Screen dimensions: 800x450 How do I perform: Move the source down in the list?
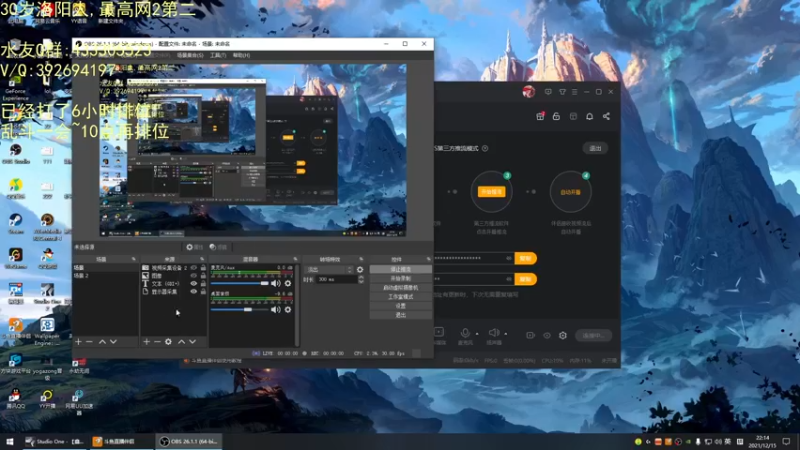pyautogui.click(x=192, y=341)
